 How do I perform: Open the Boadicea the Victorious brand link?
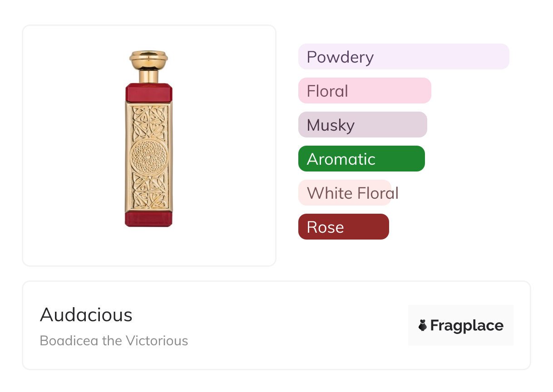[114, 340]
